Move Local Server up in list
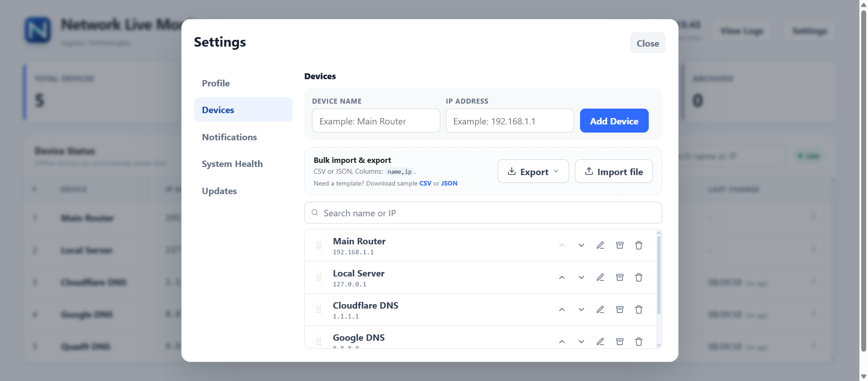 (562, 277)
